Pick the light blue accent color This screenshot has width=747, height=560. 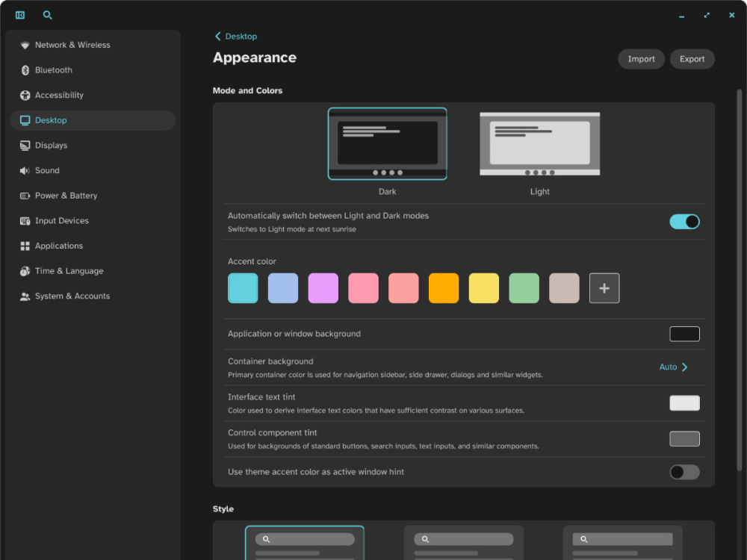283,288
